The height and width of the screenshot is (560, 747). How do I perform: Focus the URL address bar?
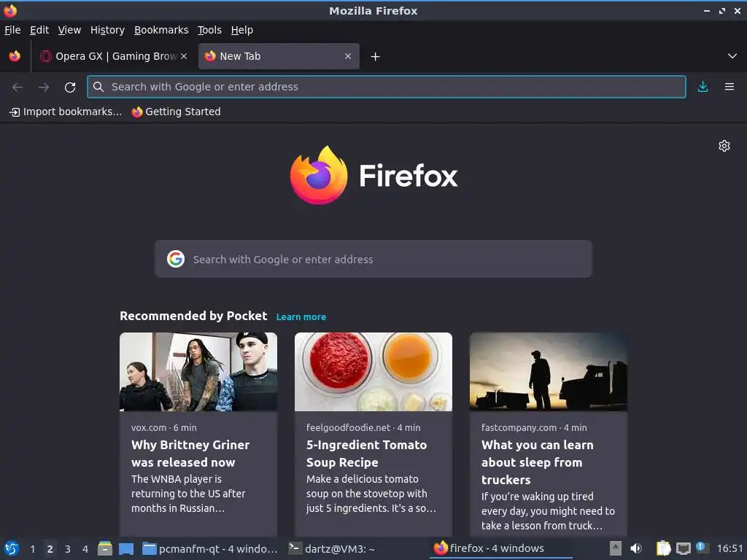387,87
